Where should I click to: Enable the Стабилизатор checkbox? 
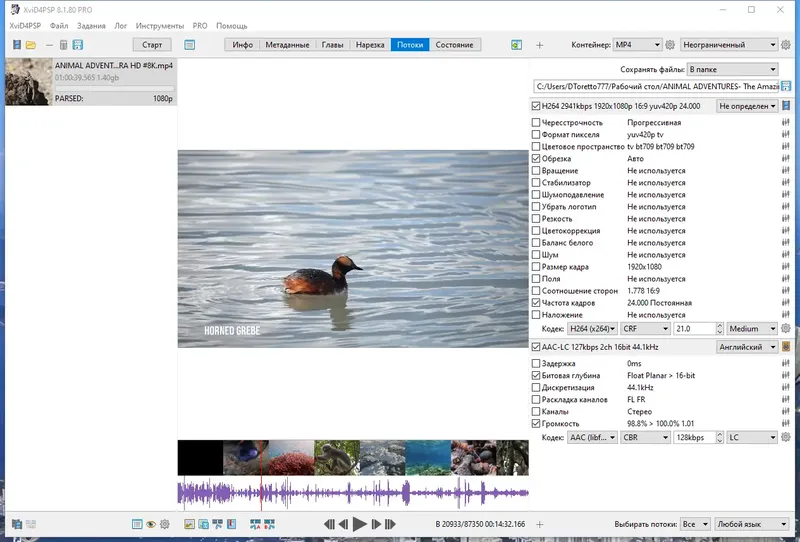(537, 183)
